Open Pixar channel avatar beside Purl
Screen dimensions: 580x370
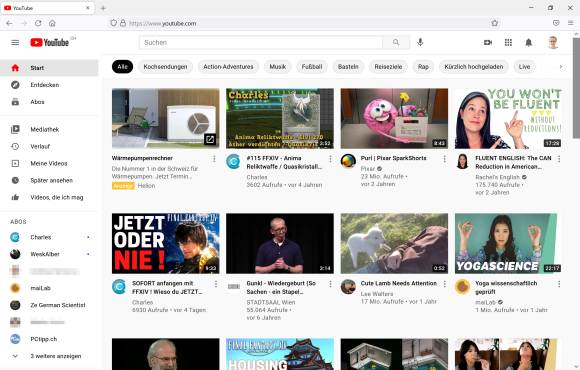point(348,161)
